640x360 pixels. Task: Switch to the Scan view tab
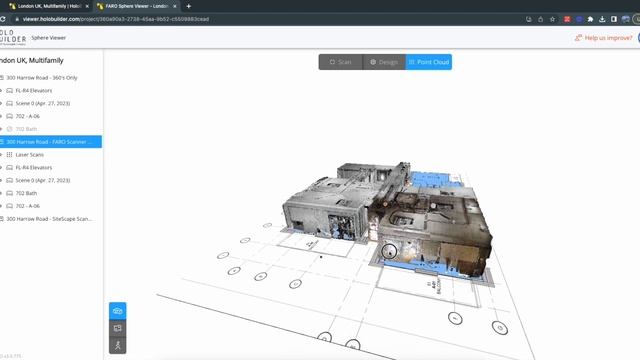340,62
